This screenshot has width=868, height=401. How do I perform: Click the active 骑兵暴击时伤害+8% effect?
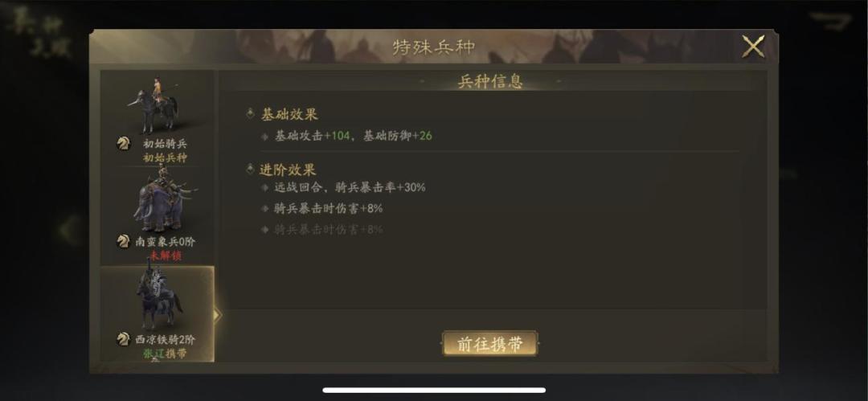click(x=329, y=208)
